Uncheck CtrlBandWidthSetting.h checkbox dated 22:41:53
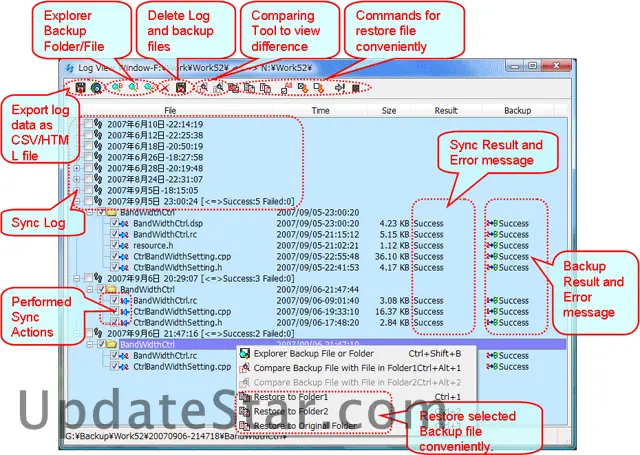This screenshot has width=640, height=455. tap(115, 267)
